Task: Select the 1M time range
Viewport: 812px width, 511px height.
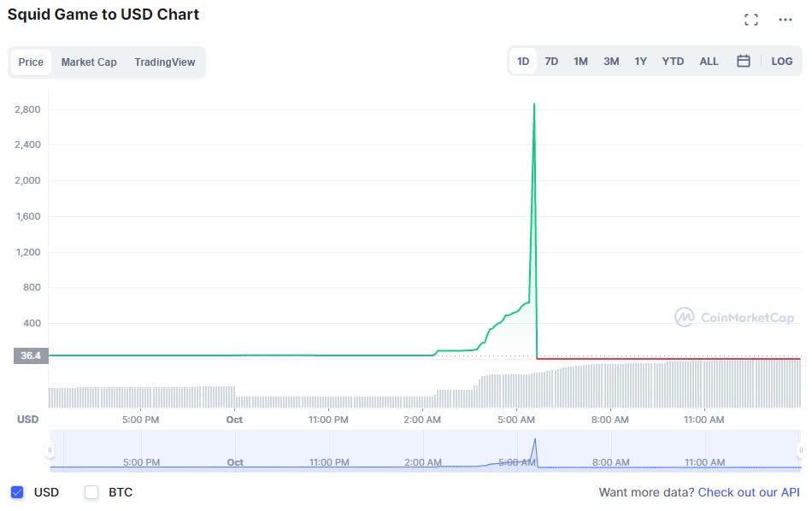Action: (580, 61)
